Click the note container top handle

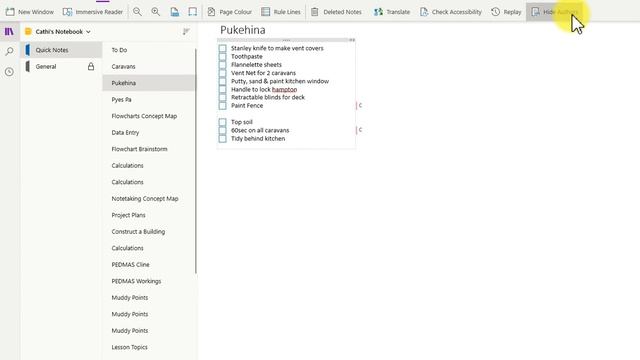click(x=286, y=40)
